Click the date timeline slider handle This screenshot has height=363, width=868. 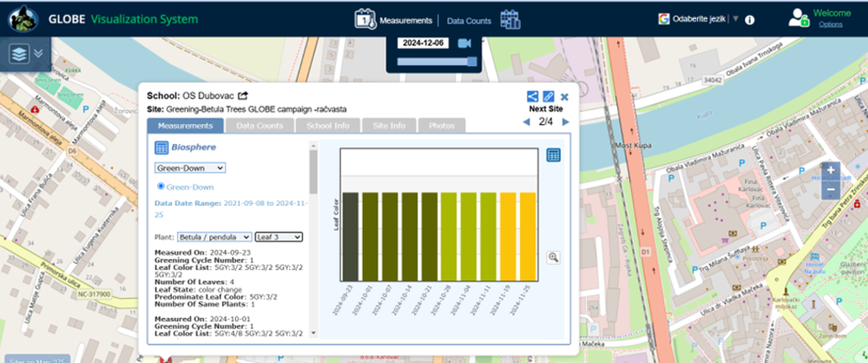472,62
